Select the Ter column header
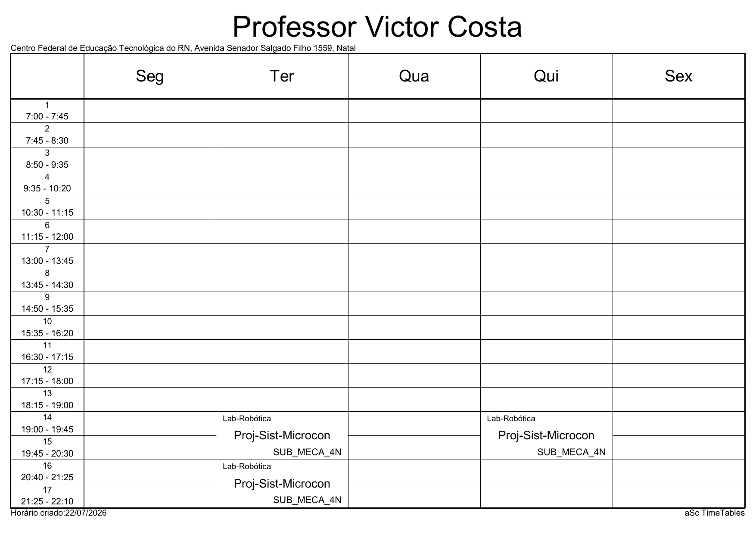The image size is (756, 535). (282, 76)
